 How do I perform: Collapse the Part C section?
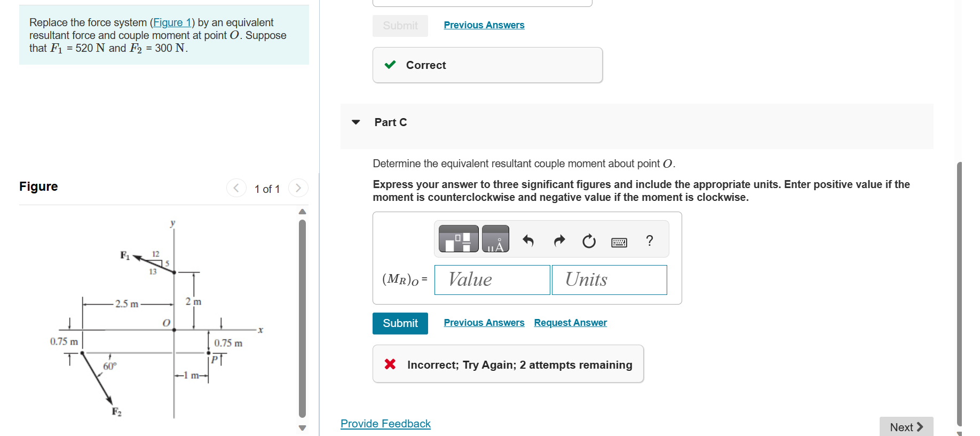[355, 122]
